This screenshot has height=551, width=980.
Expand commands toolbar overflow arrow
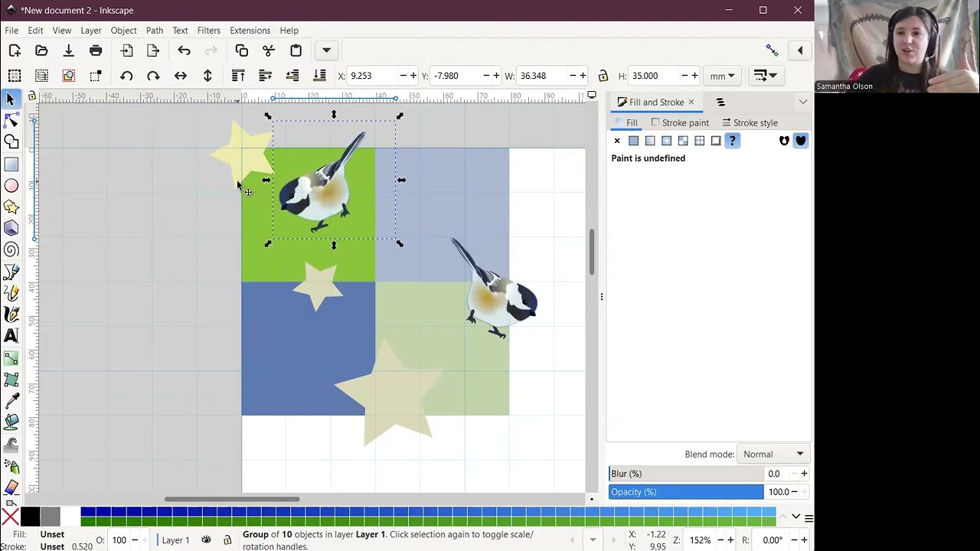click(x=326, y=51)
